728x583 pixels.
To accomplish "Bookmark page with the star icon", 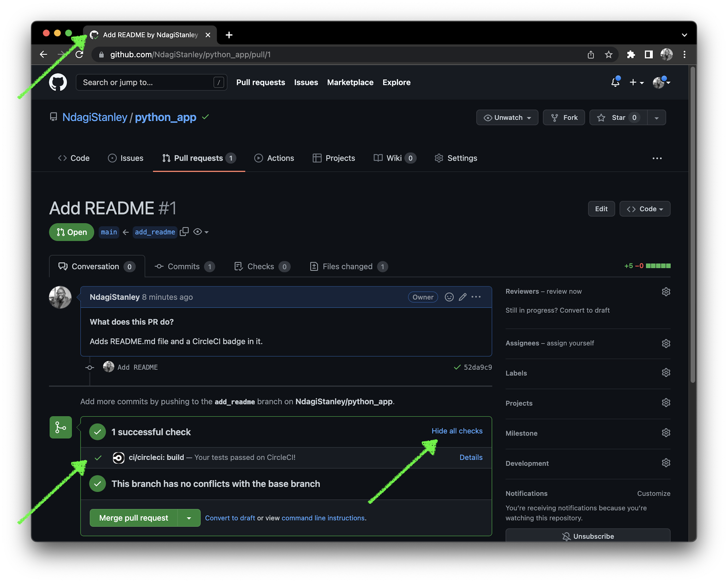I will 609,55.
